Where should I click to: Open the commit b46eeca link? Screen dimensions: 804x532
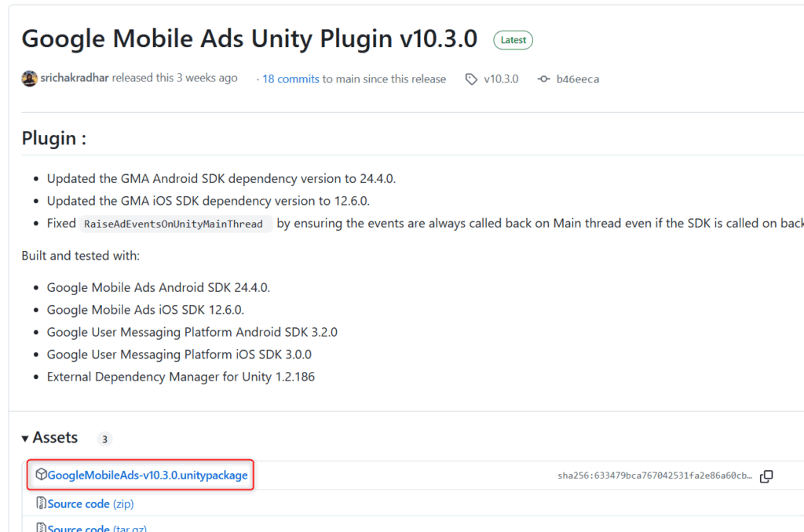(x=577, y=79)
